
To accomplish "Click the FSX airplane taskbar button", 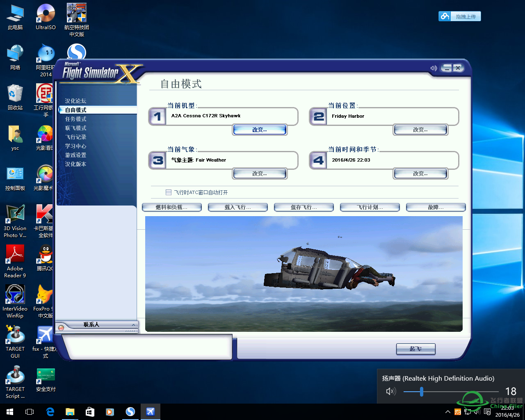I will 150,412.
